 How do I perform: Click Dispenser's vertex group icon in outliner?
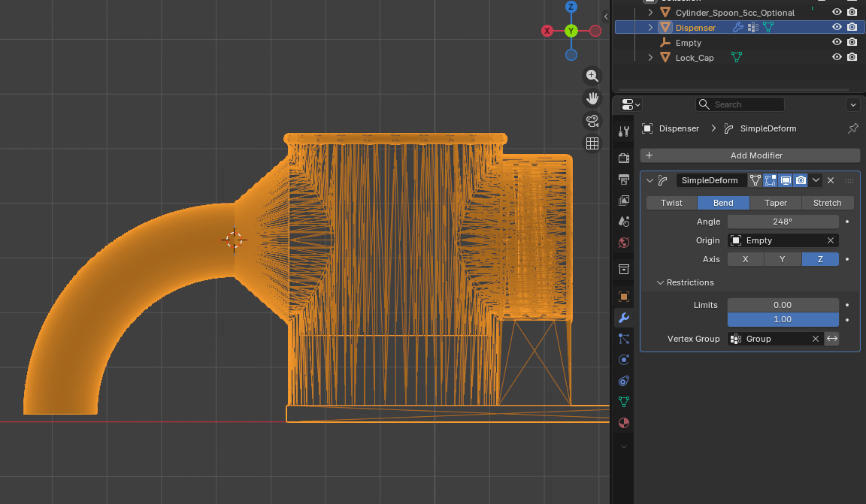click(x=752, y=27)
